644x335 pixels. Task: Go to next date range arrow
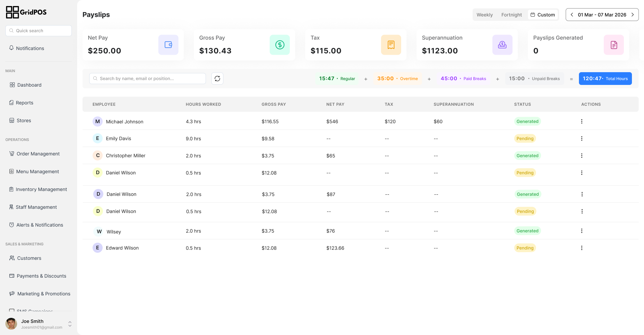click(633, 15)
